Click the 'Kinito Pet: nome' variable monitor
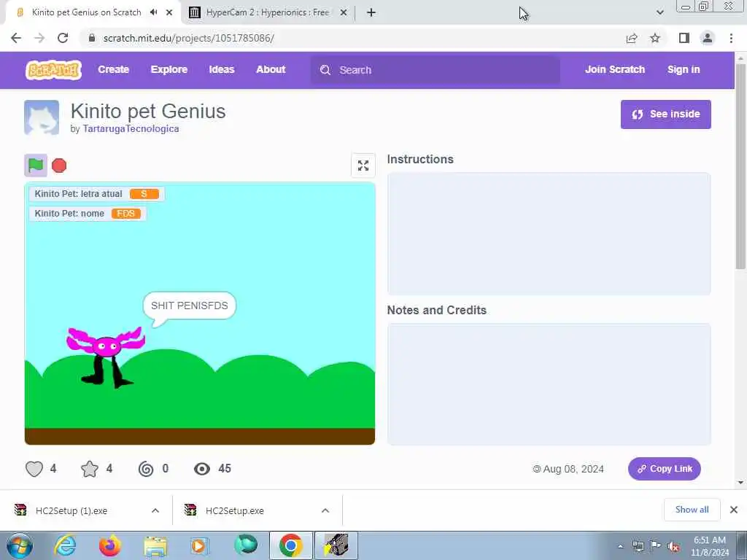This screenshot has height=560, width=747. point(88,214)
